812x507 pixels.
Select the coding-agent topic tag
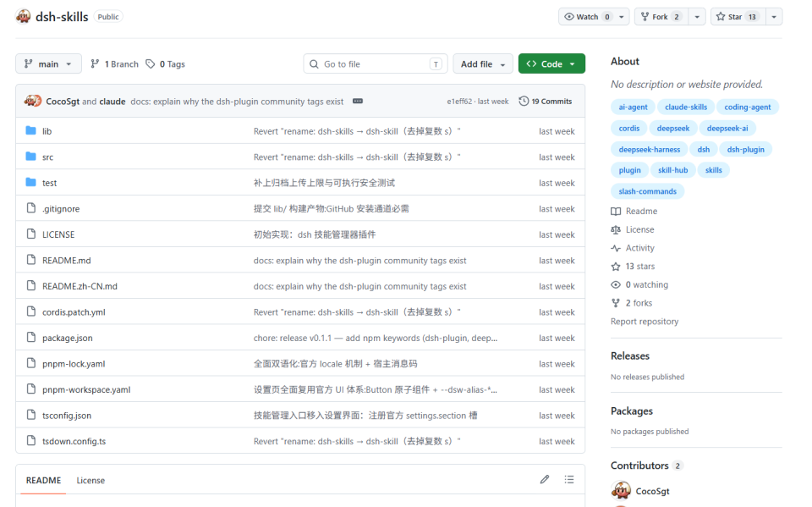[747, 107]
